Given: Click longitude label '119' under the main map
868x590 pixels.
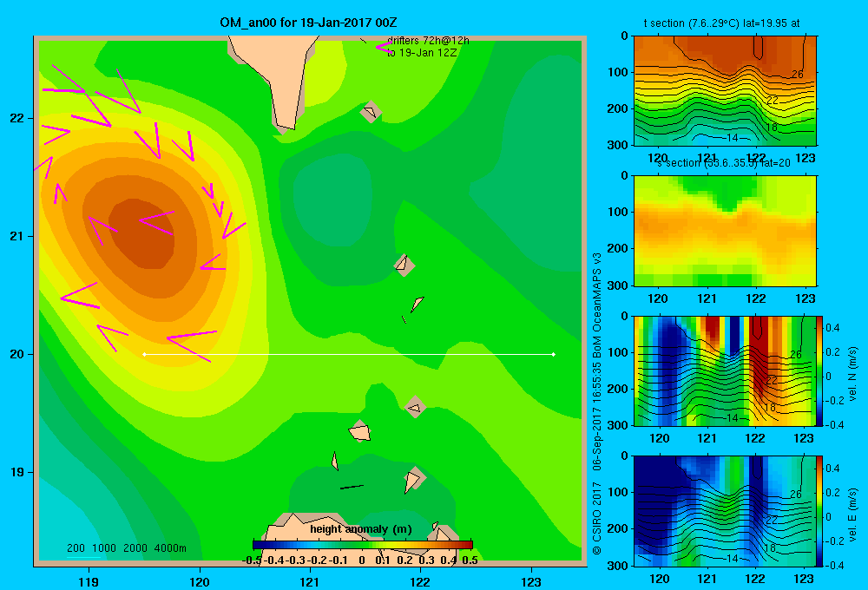Looking at the screenshot, I should [89, 581].
